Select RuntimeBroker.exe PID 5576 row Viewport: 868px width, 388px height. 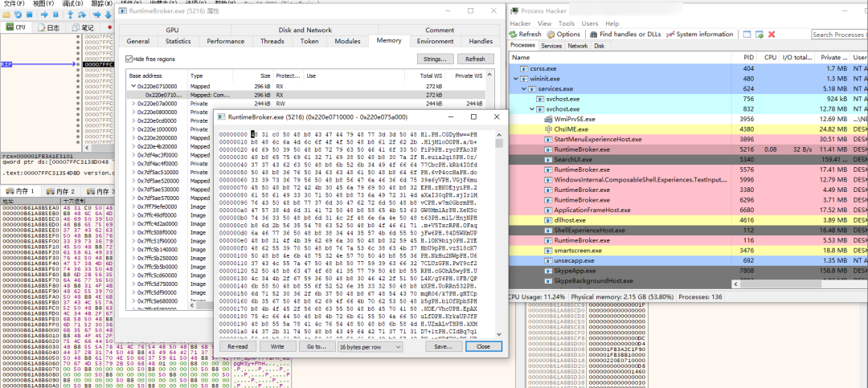pyautogui.click(x=687, y=169)
